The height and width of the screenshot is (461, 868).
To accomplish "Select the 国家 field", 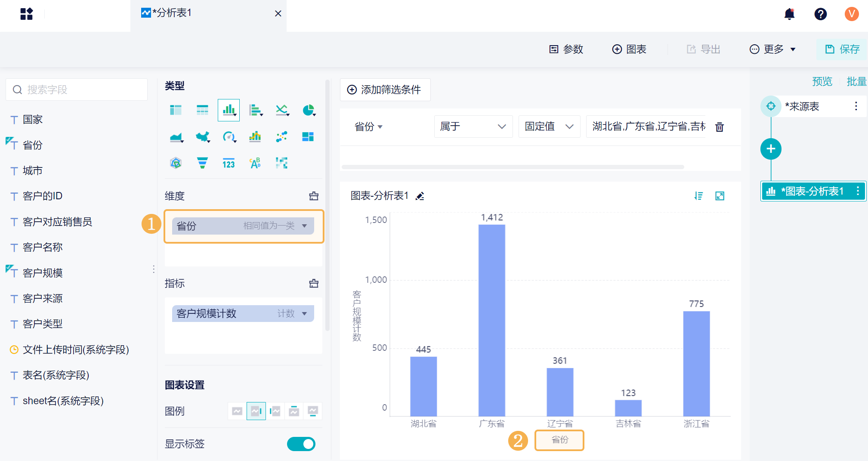I will coord(33,120).
